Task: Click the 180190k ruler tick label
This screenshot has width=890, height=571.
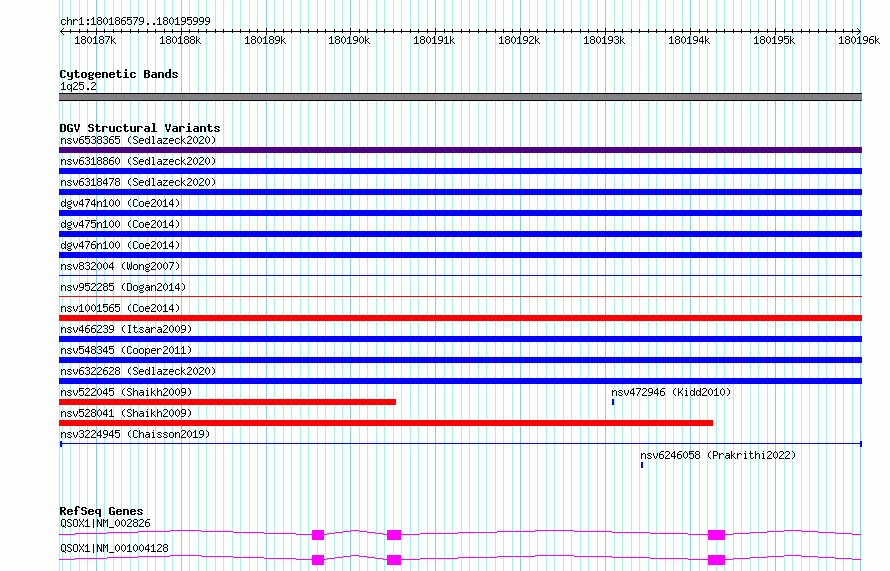Action: click(x=349, y=40)
